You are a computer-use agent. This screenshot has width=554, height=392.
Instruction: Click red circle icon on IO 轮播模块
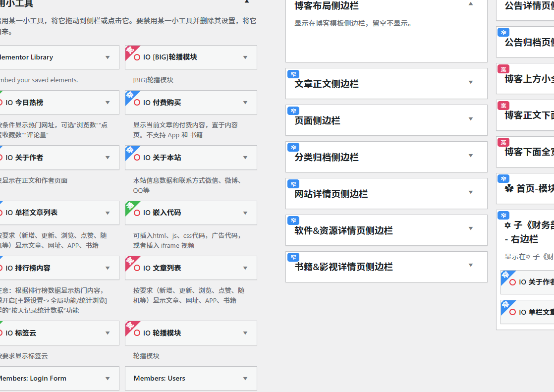(x=137, y=333)
